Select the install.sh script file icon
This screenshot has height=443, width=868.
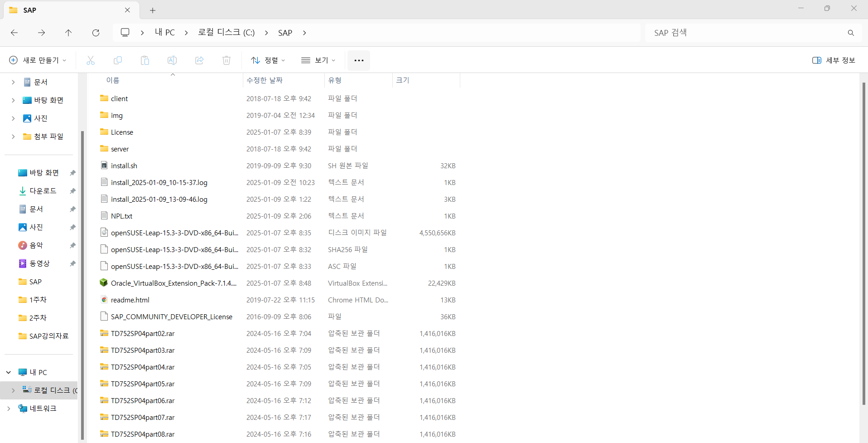[104, 166]
